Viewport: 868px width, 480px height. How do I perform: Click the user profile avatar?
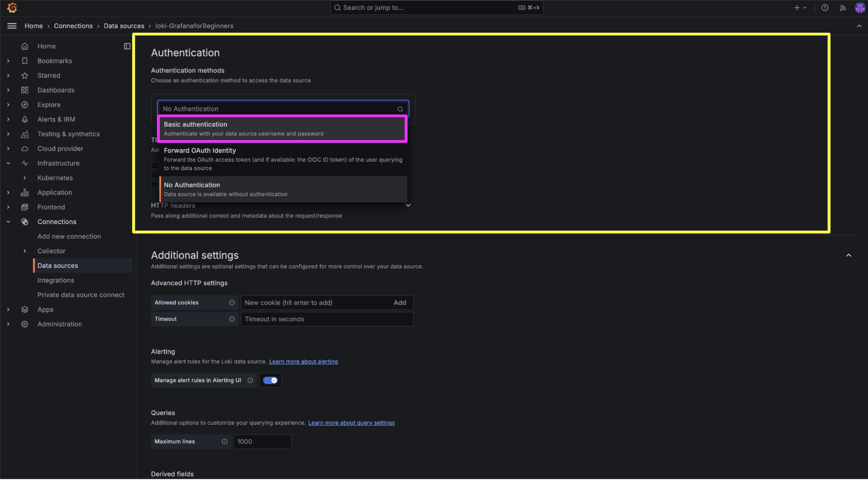(x=859, y=8)
